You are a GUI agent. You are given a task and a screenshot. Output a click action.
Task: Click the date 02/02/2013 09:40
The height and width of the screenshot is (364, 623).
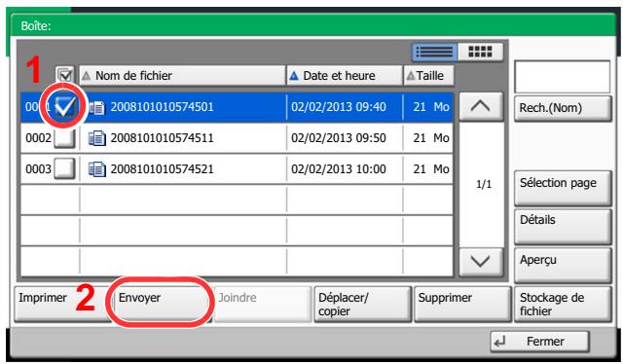point(339,106)
